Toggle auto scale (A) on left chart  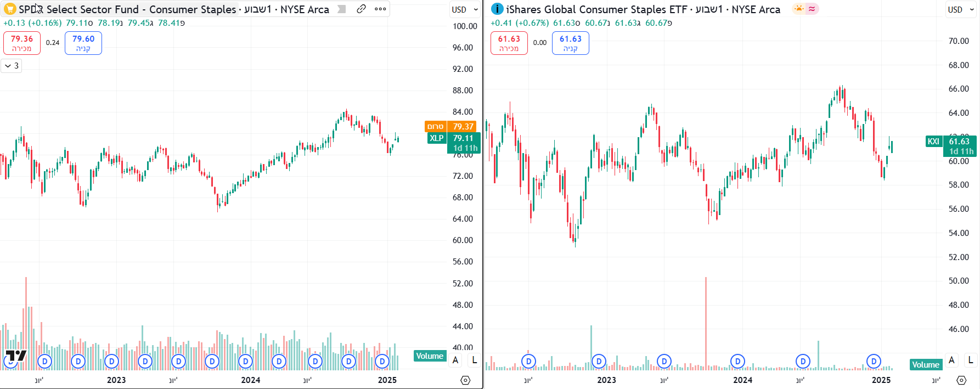click(455, 360)
